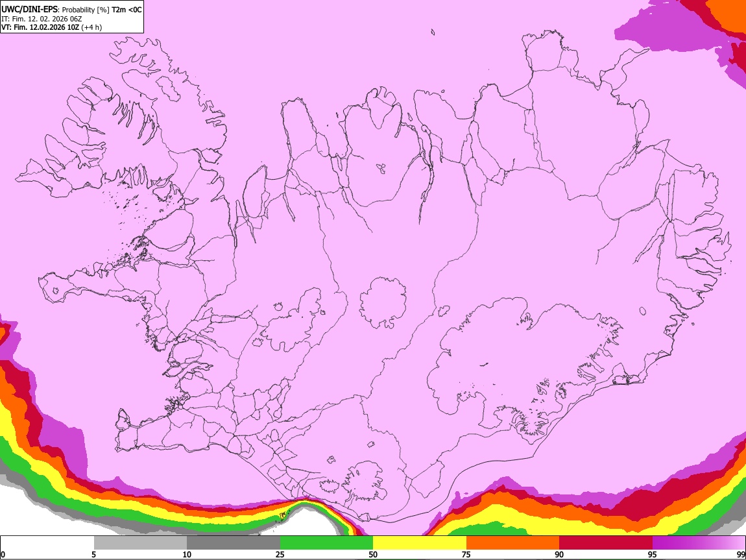Screen dimensions: 746x560
Task: Click the legend value '50'
Action: point(373,554)
